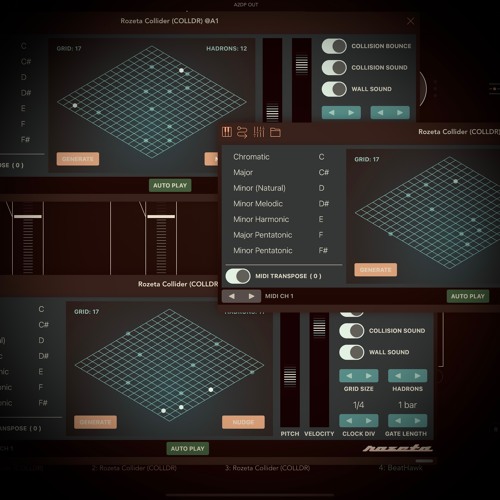Choose root note D in front window
The width and height of the screenshot is (500, 500).
[321, 188]
